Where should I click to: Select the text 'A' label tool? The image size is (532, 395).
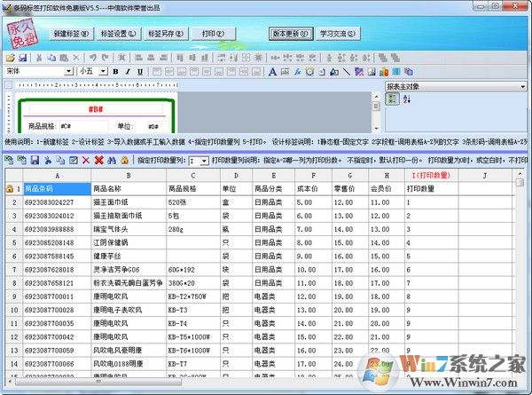coord(272,71)
